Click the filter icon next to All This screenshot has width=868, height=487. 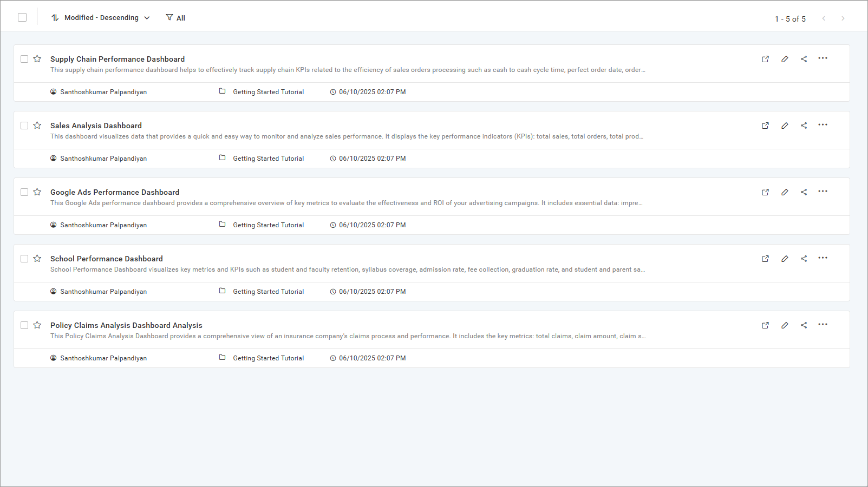(x=169, y=17)
